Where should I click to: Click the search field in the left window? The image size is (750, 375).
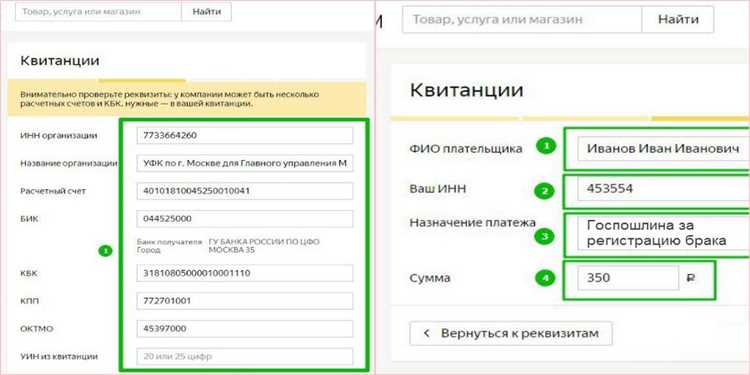98,12
